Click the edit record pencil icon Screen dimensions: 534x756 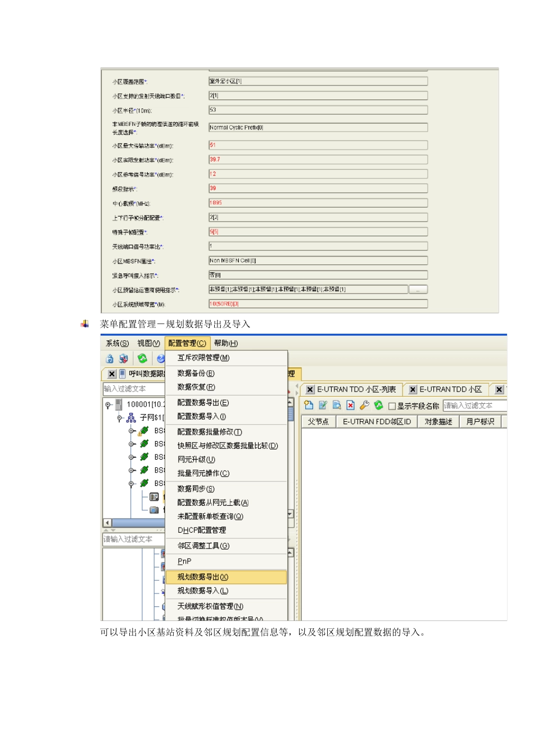pyautogui.click(x=323, y=405)
